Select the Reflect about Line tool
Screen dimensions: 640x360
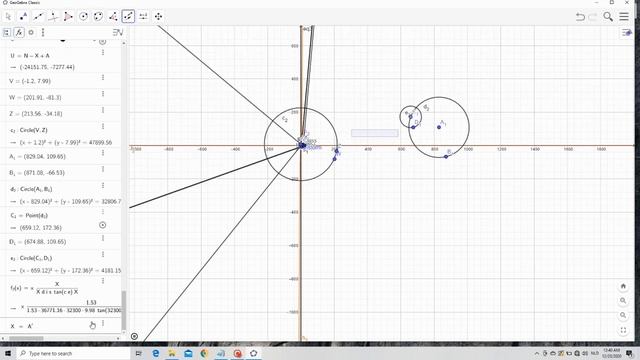point(128,17)
